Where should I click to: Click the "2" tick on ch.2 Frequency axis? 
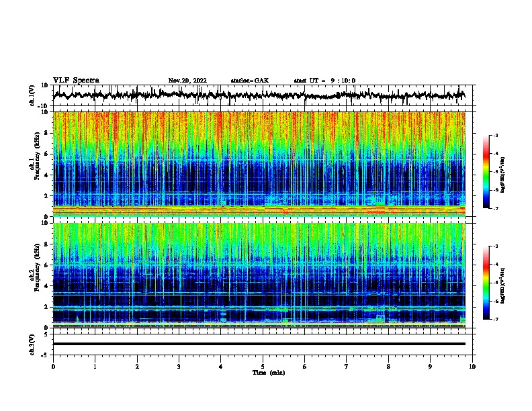pos(46,307)
